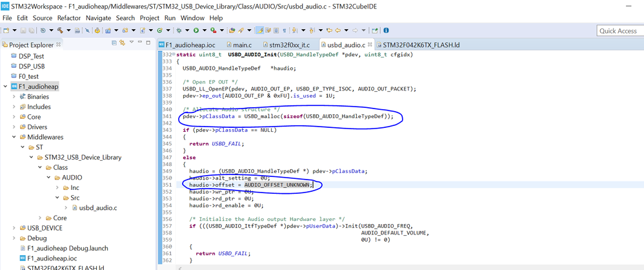
Task: Click the green bug Debug icon
Action: tap(179, 30)
